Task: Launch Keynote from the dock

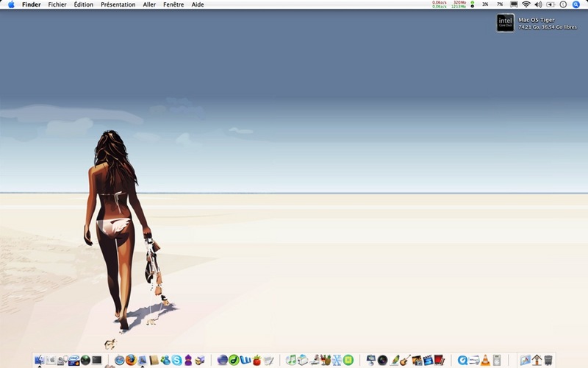Action: pos(371,360)
